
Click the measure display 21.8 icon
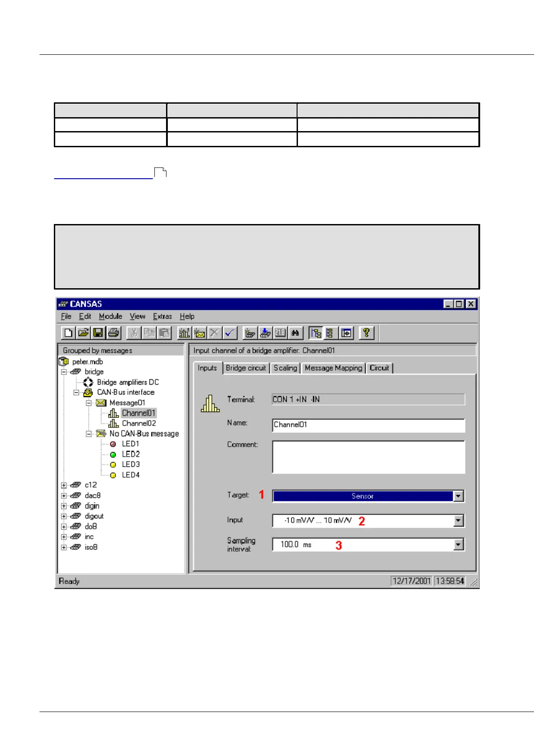click(280, 333)
